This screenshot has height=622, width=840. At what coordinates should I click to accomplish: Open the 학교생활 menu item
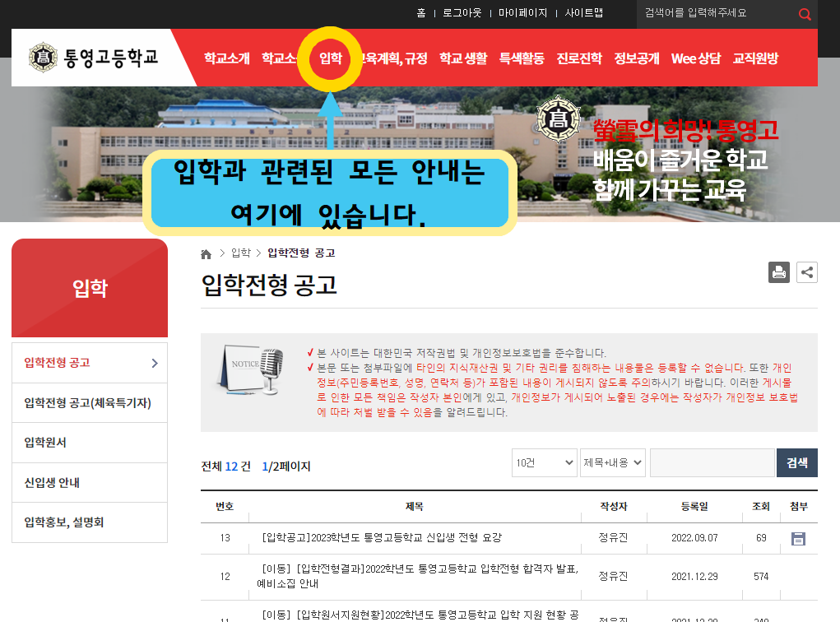click(462, 58)
